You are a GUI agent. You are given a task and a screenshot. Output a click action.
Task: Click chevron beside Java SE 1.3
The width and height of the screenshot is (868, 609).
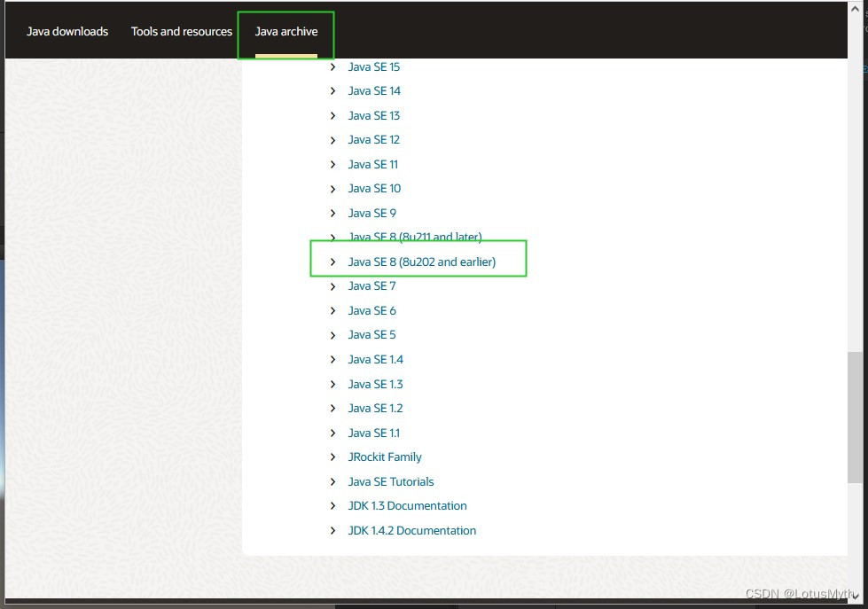pyautogui.click(x=332, y=384)
